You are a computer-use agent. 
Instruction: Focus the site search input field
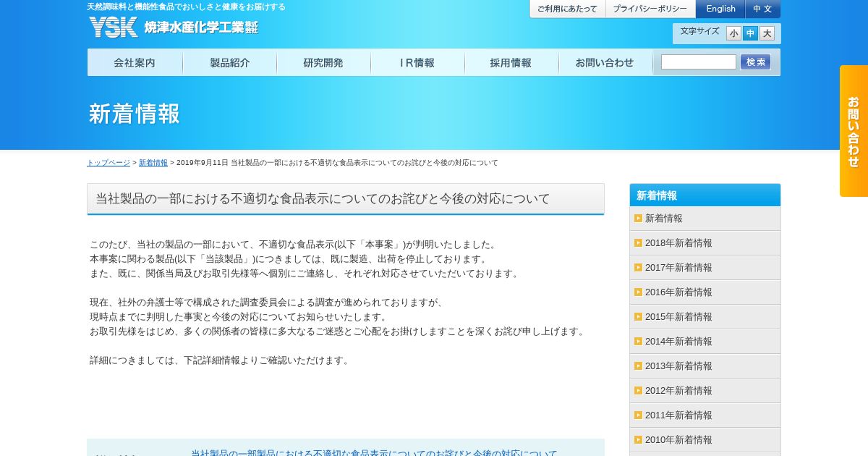[x=698, y=62]
